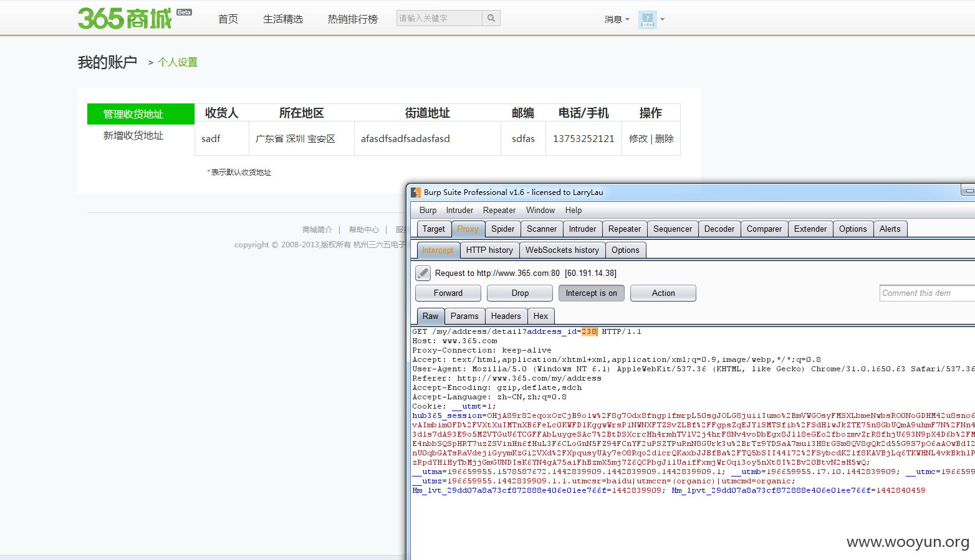The image size is (975, 560).
Task: Click 商城简介 footer link
Action: point(317,230)
